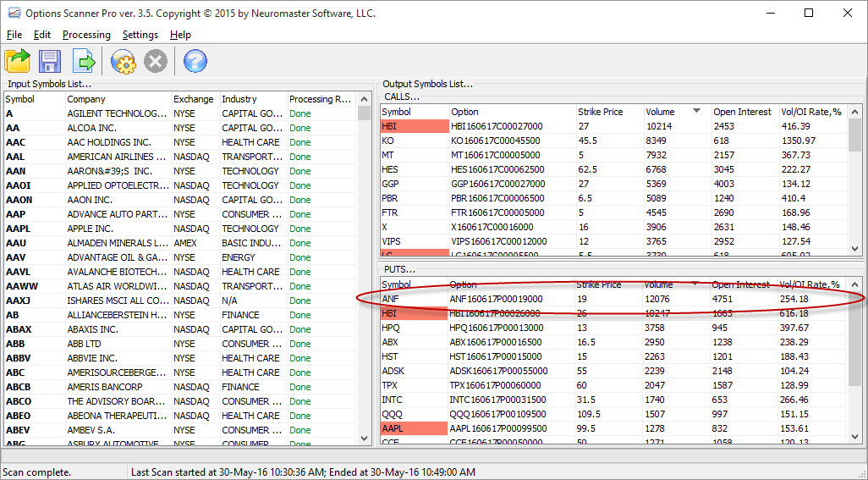Open symbols file with folder icon
Viewport: 868px width, 480px height.
[x=17, y=61]
